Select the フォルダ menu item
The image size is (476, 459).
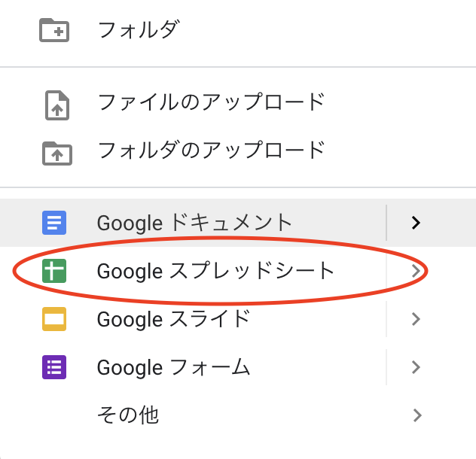(139, 31)
